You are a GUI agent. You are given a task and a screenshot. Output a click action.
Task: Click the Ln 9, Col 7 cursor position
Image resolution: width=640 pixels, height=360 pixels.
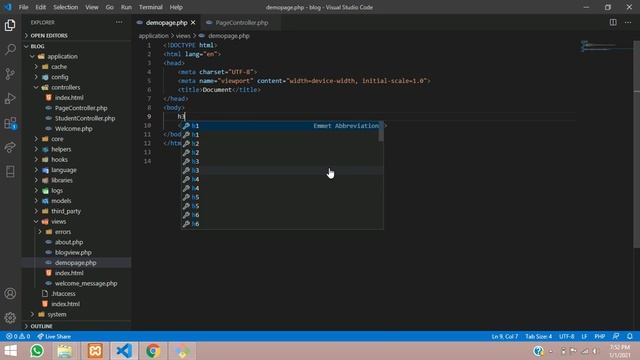pyautogui.click(x=504, y=336)
